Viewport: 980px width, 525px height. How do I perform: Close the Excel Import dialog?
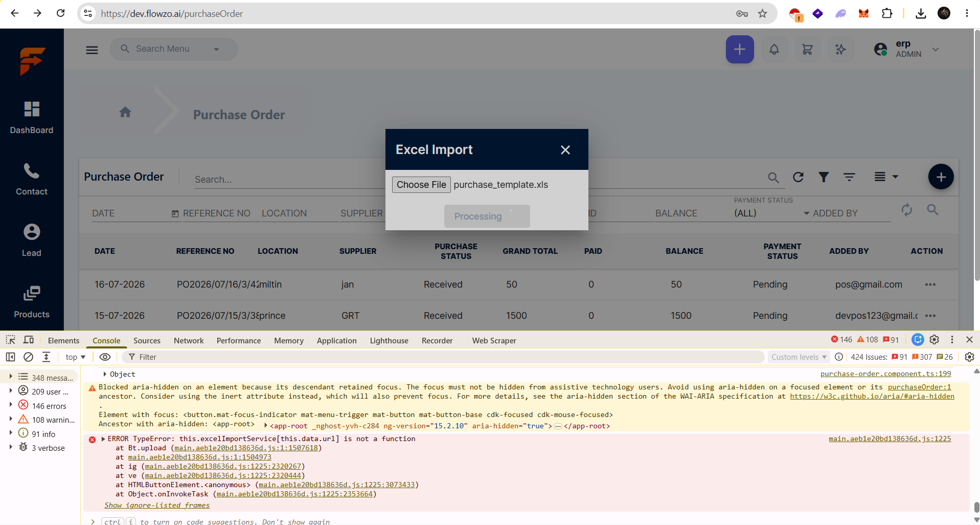point(565,150)
